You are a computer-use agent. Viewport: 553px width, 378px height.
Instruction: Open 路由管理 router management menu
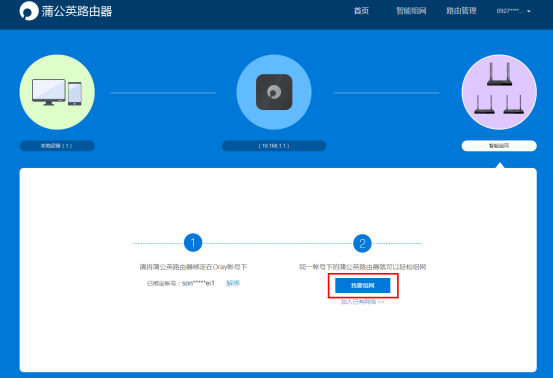461,11
